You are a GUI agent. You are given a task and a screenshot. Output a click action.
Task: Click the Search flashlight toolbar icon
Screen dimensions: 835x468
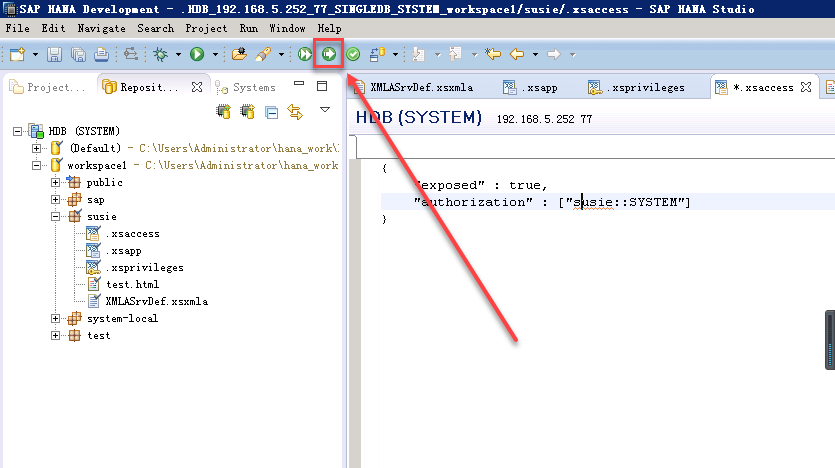[263, 54]
